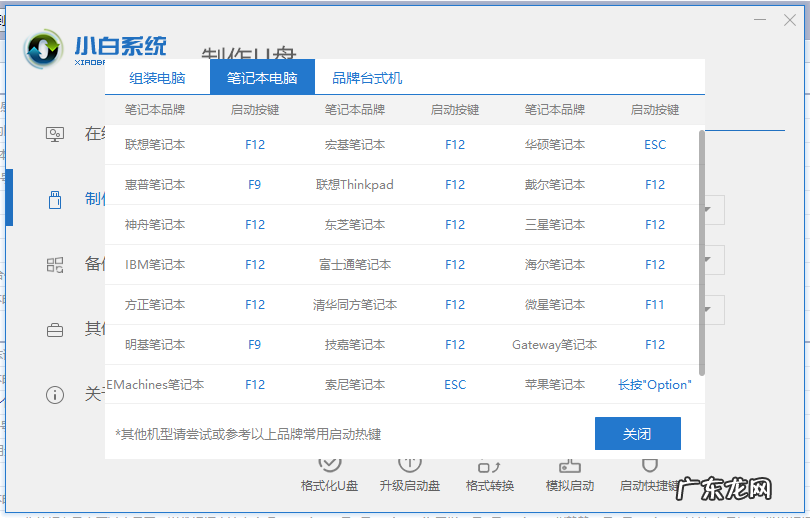The width and height of the screenshot is (810, 518).
Task: Click F9 key for 明基笔记本
Action: point(254,344)
